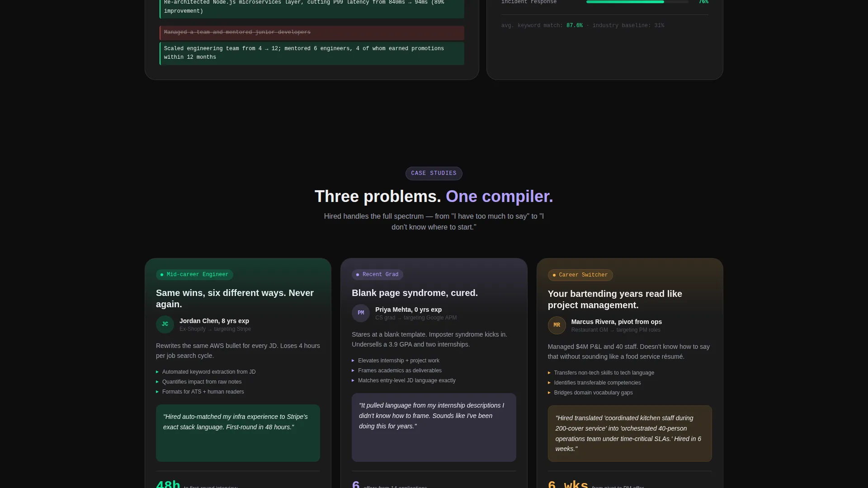
Task: Click the PM avatar for Priya Mehta
Action: [361, 313]
